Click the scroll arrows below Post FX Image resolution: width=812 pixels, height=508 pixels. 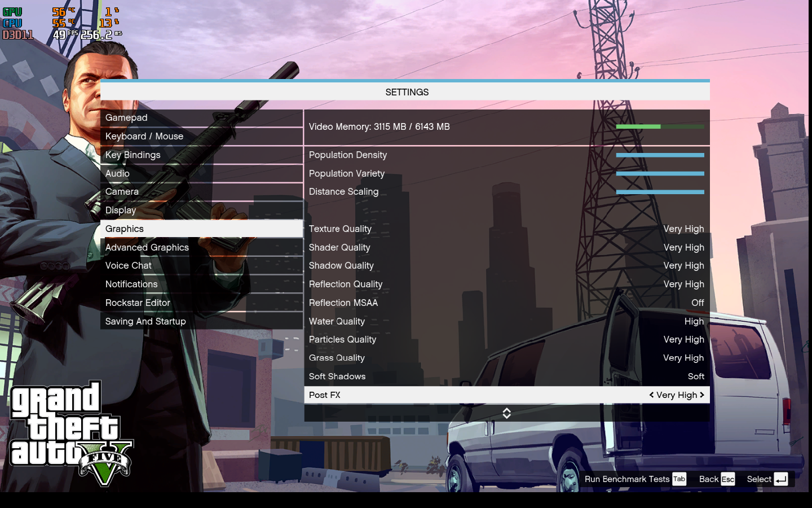[x=507, y=413]
